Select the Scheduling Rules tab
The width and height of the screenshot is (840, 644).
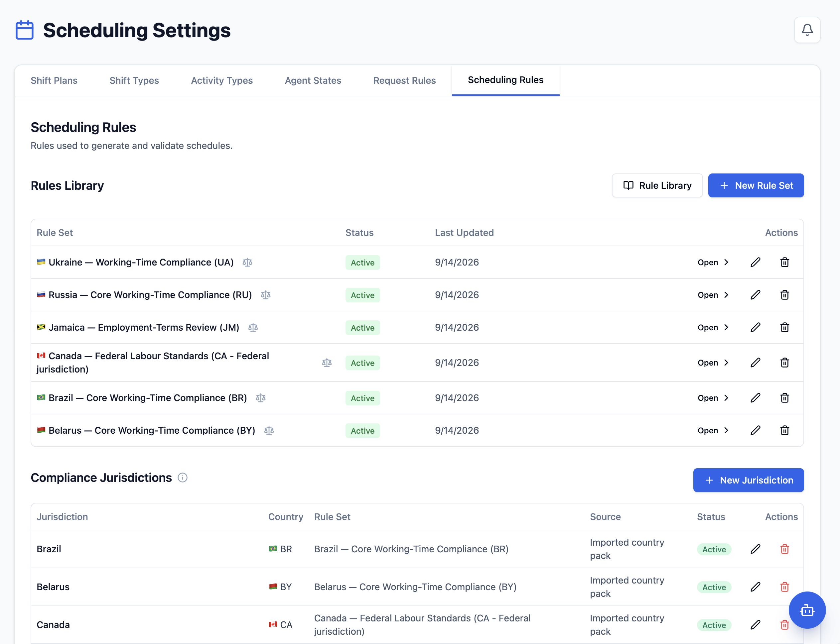(x=505, y=80)
